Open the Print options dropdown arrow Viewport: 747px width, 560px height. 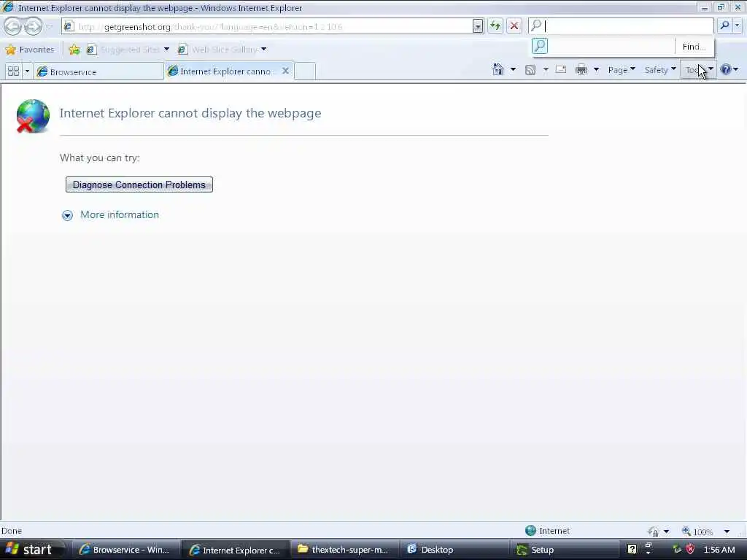click(596, 70)
